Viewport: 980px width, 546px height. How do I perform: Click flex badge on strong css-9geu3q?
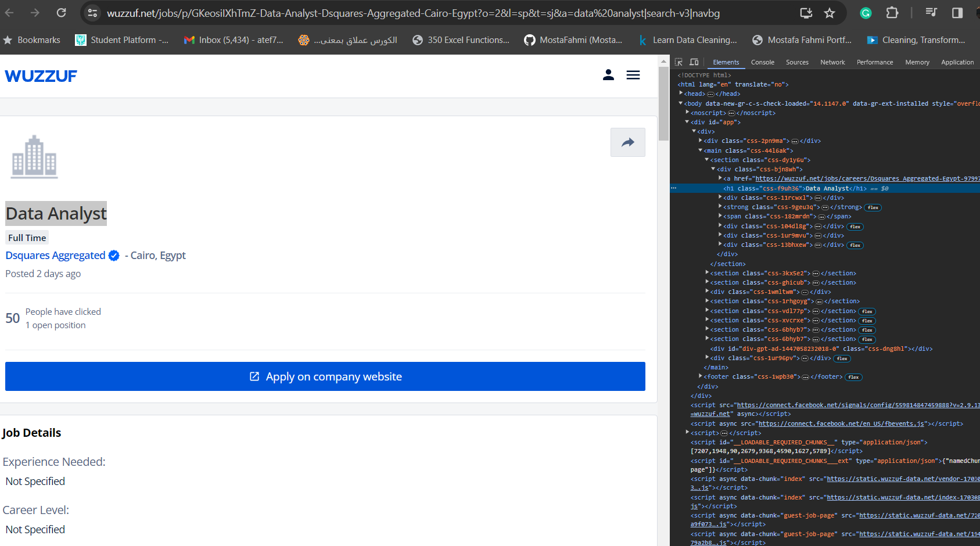[873, 207]
